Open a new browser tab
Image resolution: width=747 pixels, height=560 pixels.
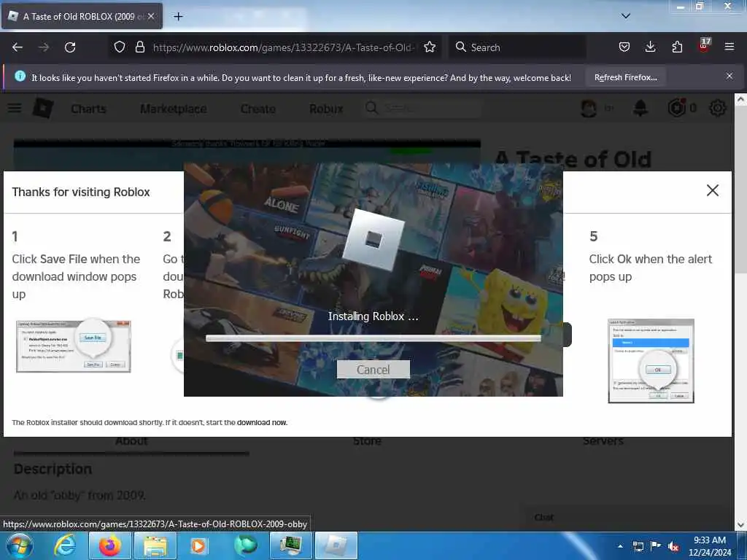point(178,16)
